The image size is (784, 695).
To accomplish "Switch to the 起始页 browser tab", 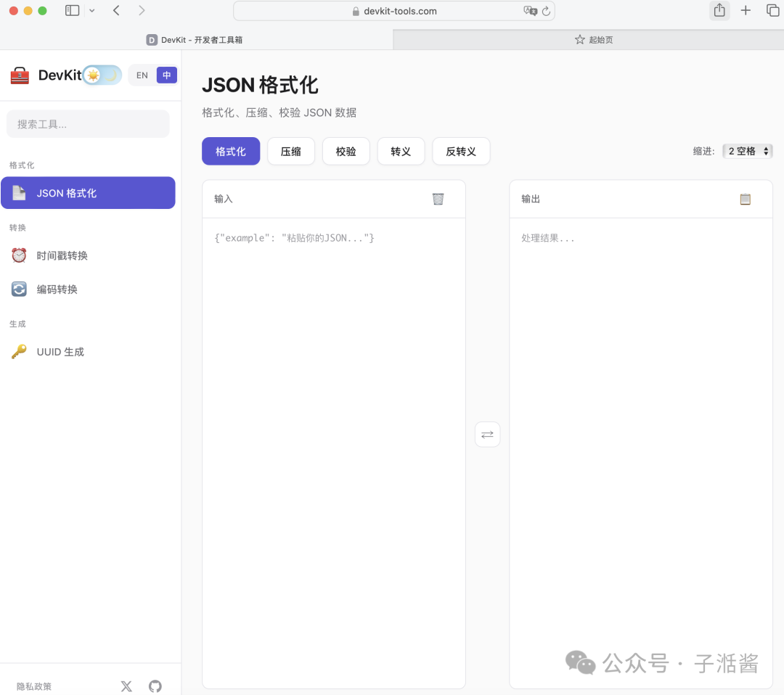I will [594, 40].
